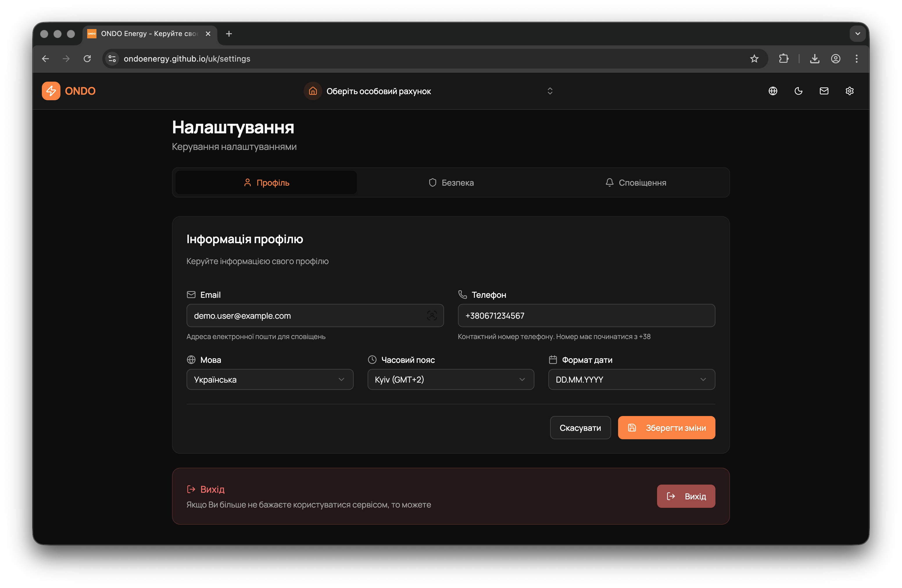Image resolution: width=902 pixels, height=588 pixels.
Task: Toggle dark mode moon icon
Action: pos(798,91)
